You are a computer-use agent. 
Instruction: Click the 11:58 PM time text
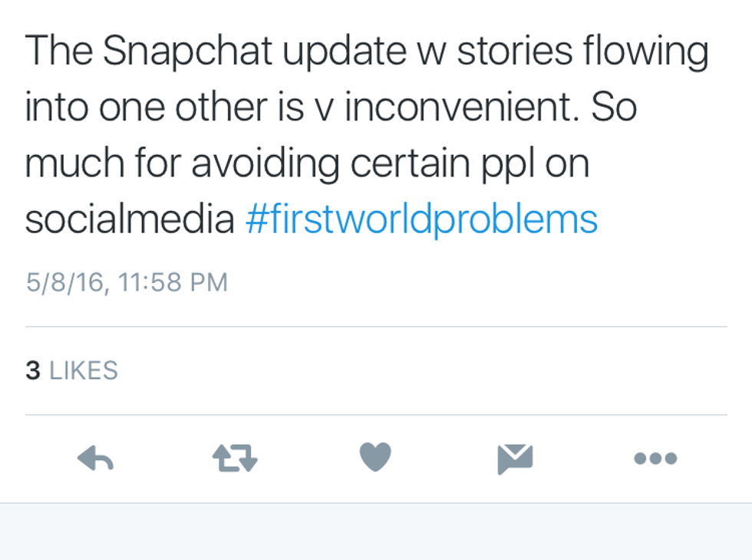[174, 282]
